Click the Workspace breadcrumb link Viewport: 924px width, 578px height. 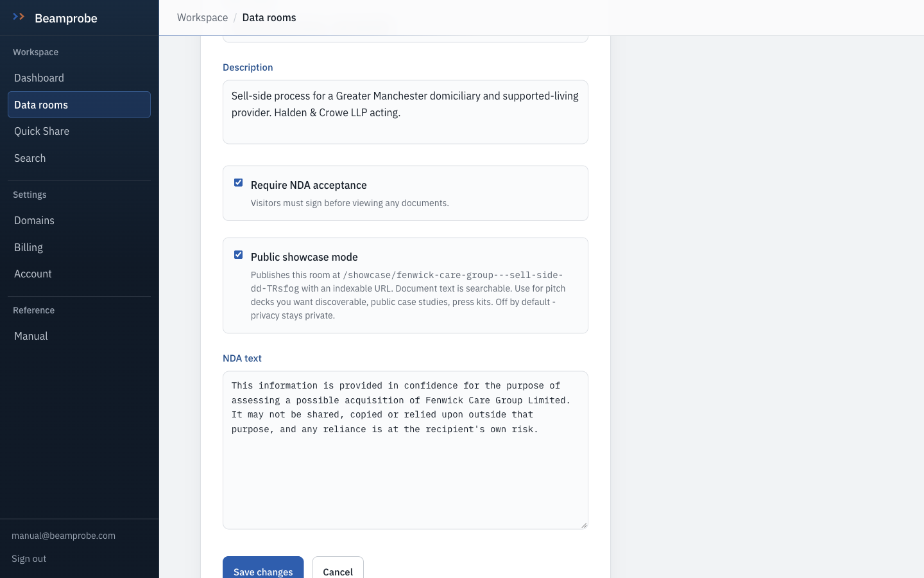pyautogui.click(x=202, y=17)
